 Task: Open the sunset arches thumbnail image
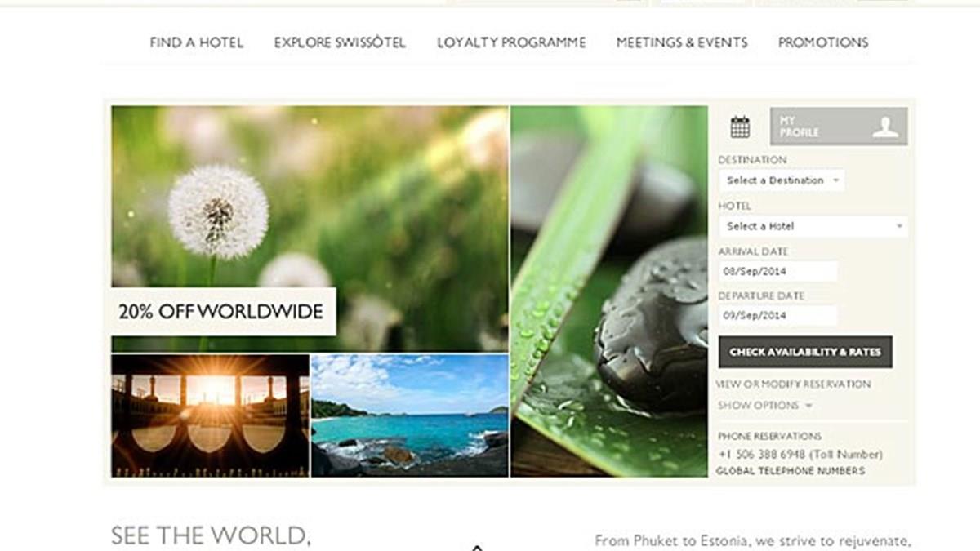(x=211, y=415)
